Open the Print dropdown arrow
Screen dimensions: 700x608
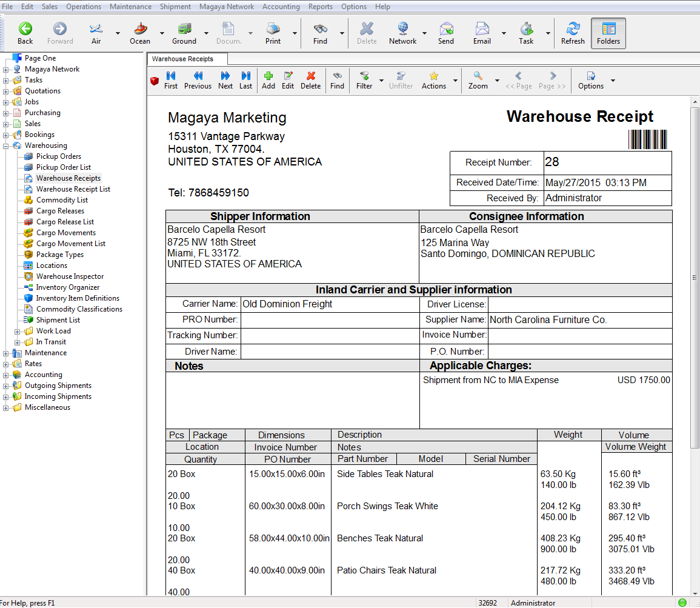295,33
